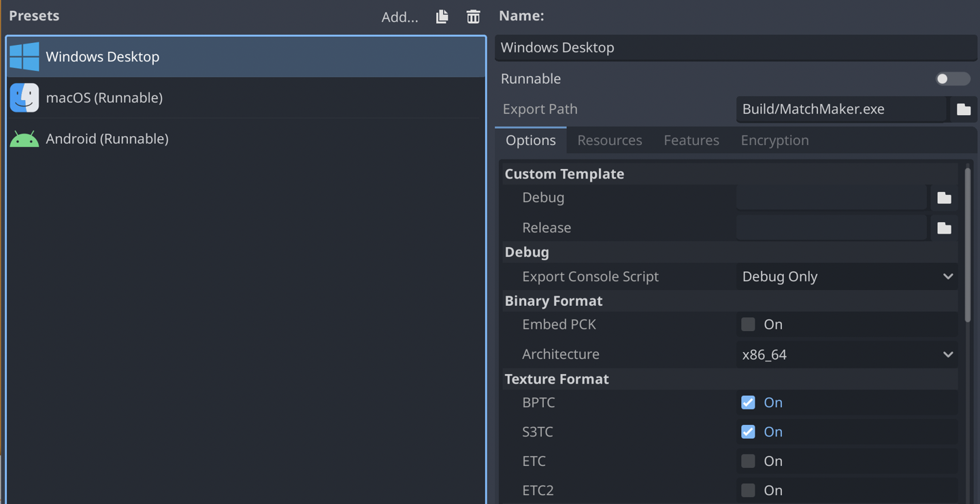
Task: Browse Debug custom template folder icon
Action: 944,198
